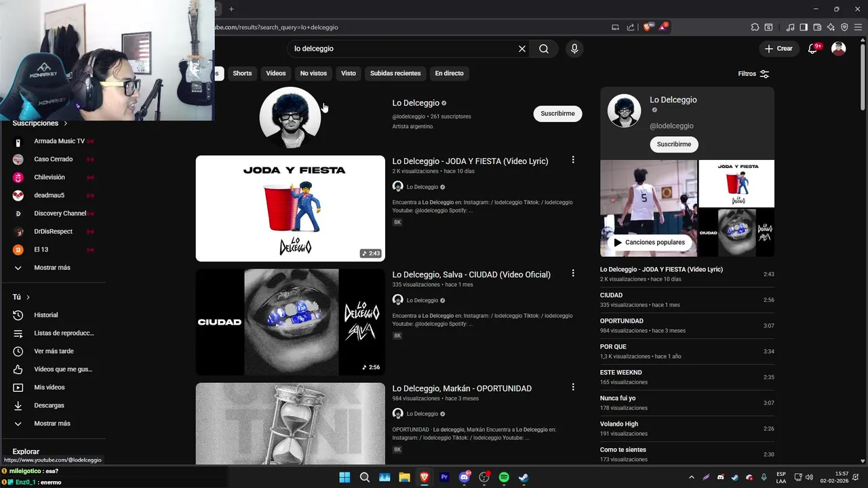
Task: Show hidden system tray icons
Action: click(x=691, y=477)
